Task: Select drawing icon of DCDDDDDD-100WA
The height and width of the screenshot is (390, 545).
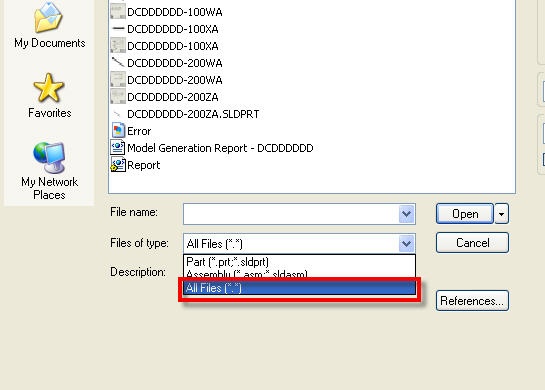Action: pos(117,12)
